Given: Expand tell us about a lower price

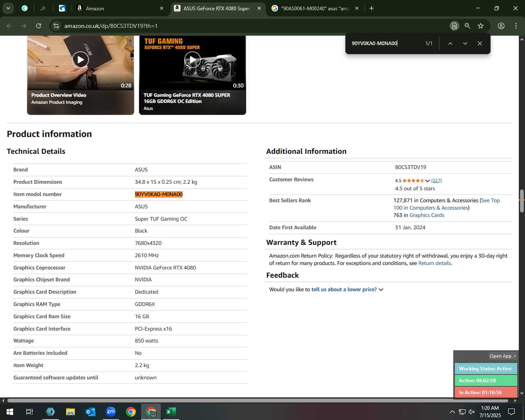Looking at the screenshot, I should (347, 290).
